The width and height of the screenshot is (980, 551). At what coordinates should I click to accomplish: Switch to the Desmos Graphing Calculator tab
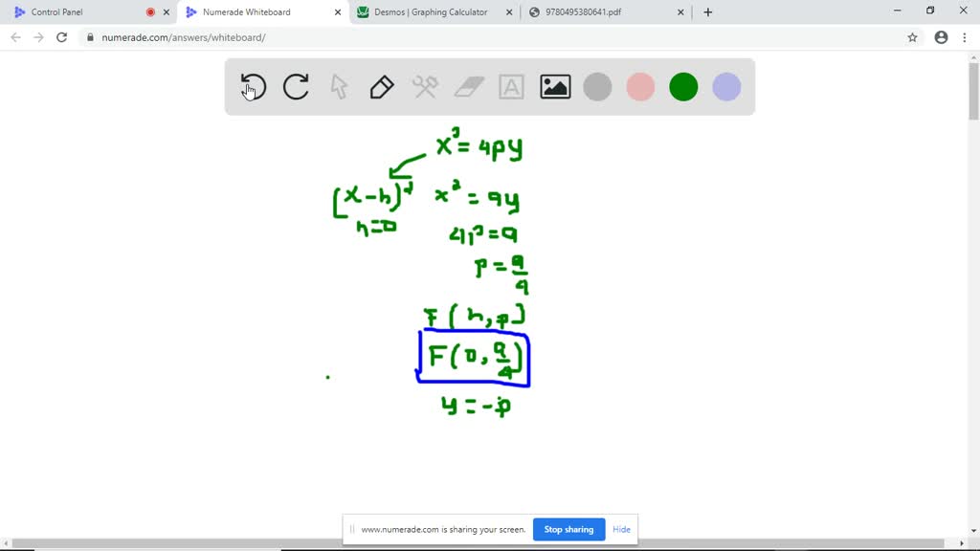pos(435,12)
